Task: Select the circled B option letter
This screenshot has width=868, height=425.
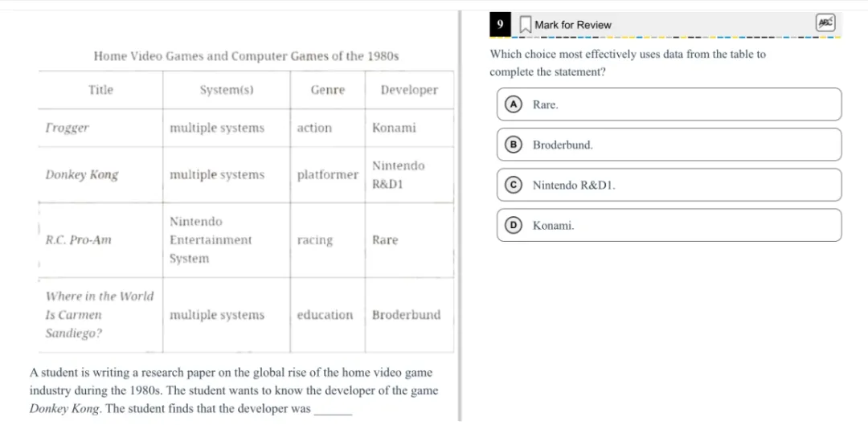Action: (514, 145)
